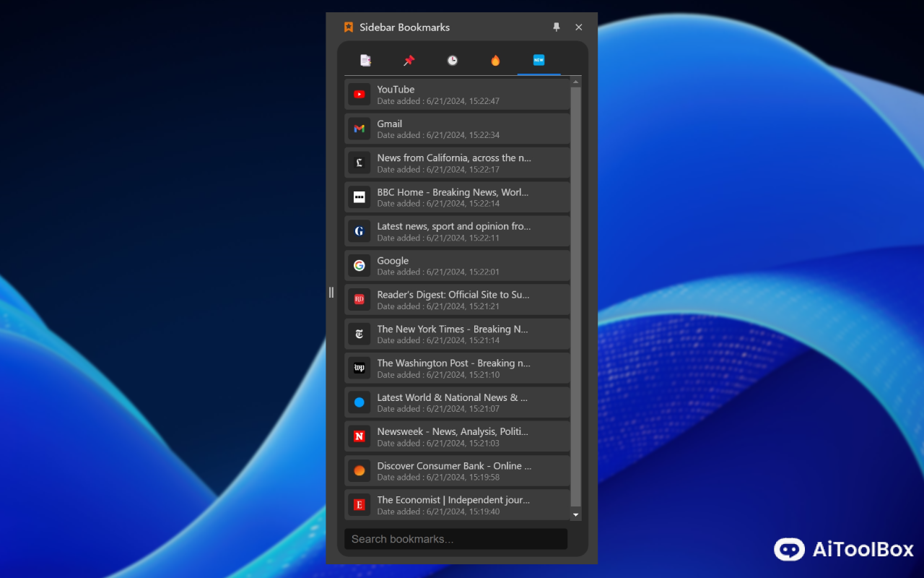
Task: Click the Google G icon
Action: pyautogui.click(x=359, y=266)
